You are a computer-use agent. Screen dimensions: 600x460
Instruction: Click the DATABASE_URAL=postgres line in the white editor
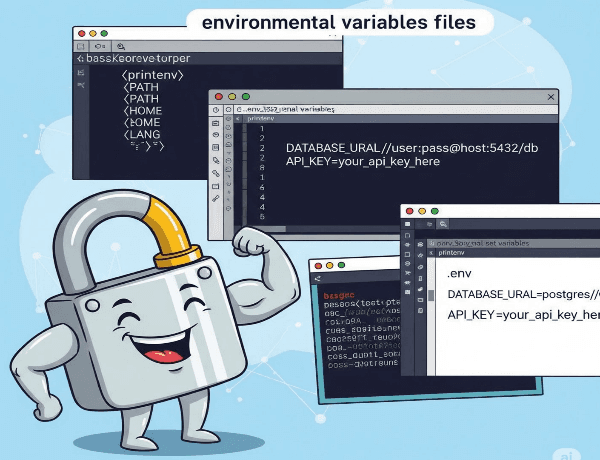pyautogui.click(x=522, y=294)
